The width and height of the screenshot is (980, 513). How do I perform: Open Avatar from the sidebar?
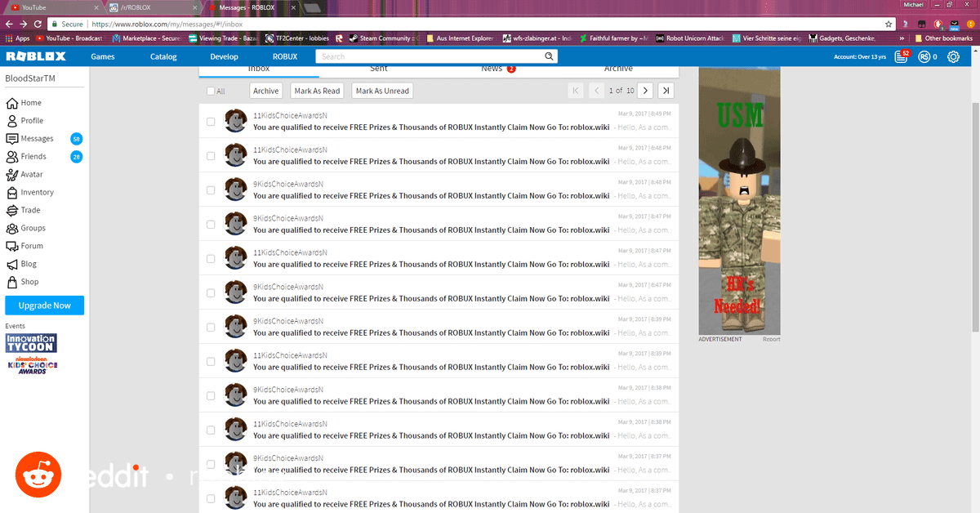click(x=32, y=175)
